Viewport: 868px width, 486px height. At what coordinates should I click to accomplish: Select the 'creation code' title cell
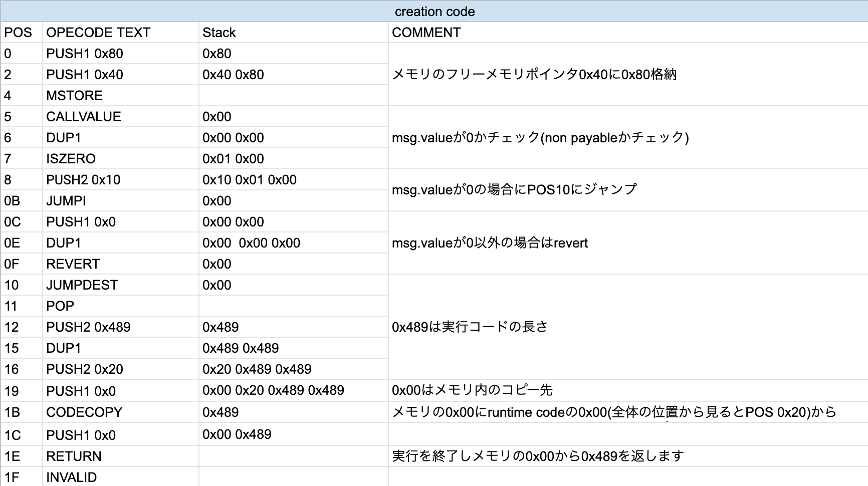434,12
